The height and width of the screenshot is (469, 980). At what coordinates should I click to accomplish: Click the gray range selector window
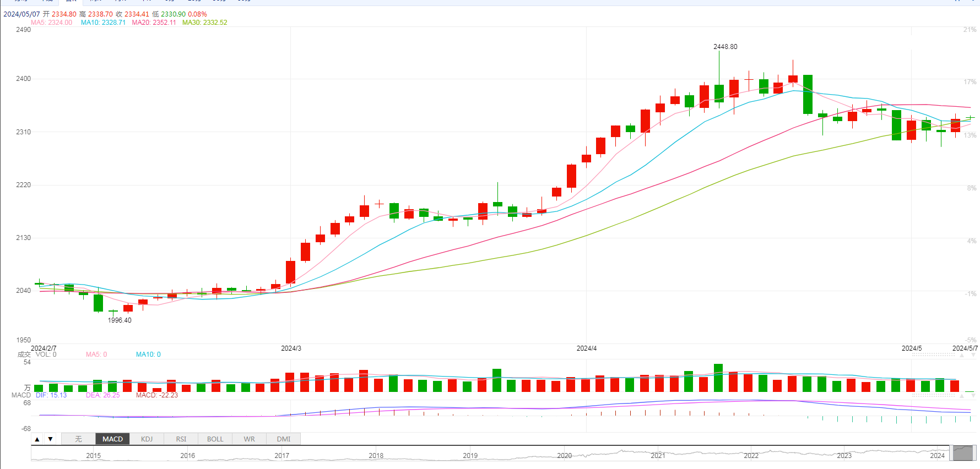pyautogui.click(x=963, y=453)
